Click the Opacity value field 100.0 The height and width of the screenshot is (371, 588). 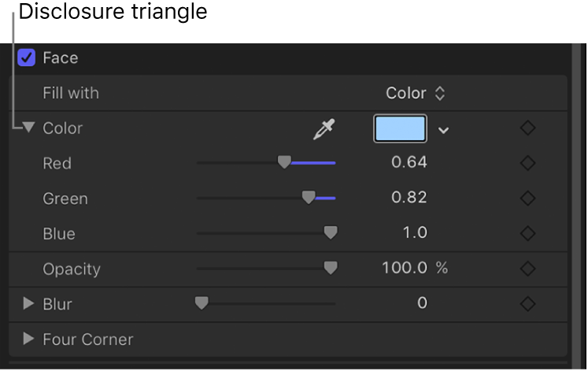click(x=404, y=269)
